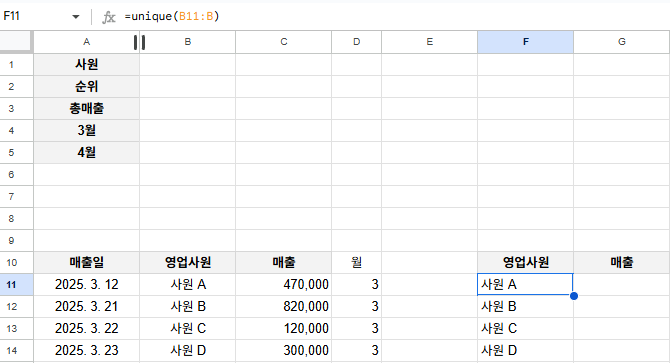Select column F header
The image size is (670, 363).
526,42
